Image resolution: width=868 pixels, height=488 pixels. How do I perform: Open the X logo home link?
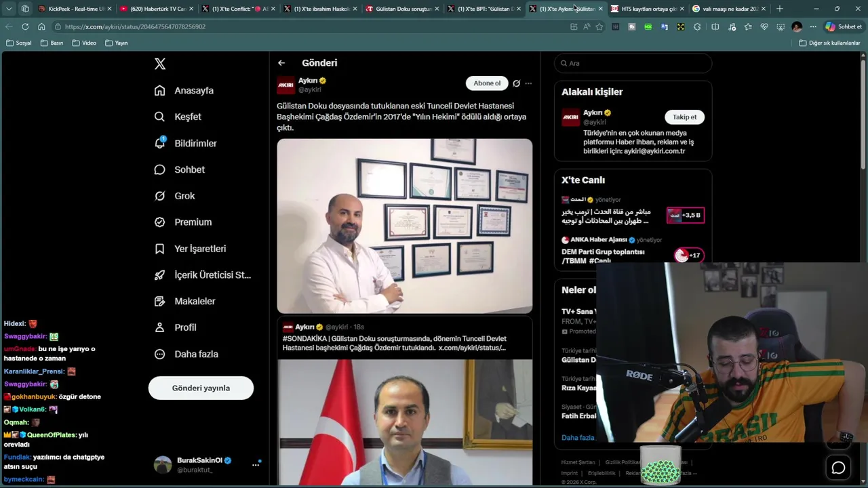coord(160,64)
